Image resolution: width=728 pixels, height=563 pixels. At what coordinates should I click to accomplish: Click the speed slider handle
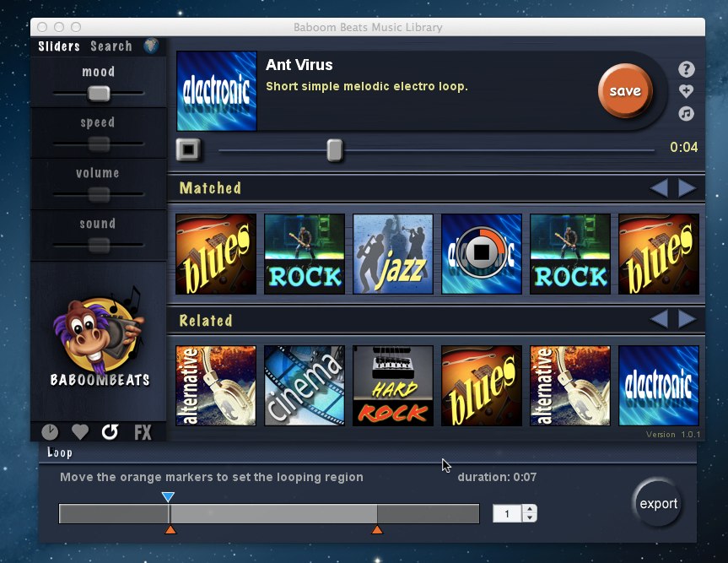tap(99, 144)
